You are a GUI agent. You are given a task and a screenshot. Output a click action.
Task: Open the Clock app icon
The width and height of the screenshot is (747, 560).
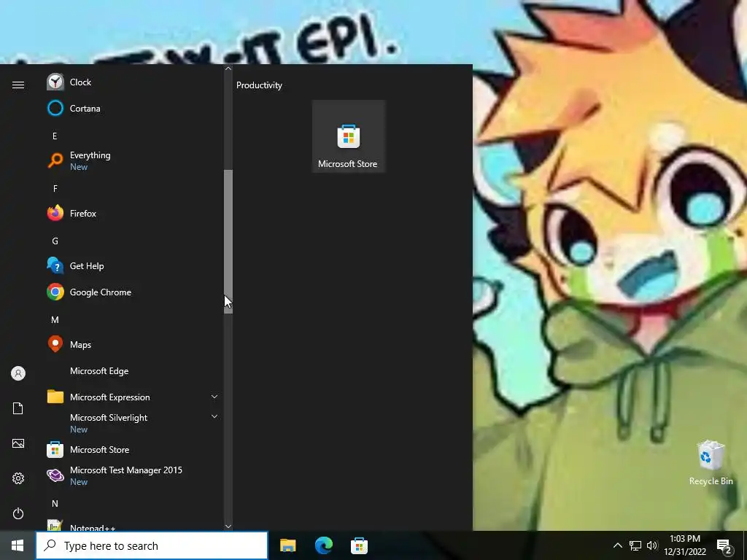point(55,82)
